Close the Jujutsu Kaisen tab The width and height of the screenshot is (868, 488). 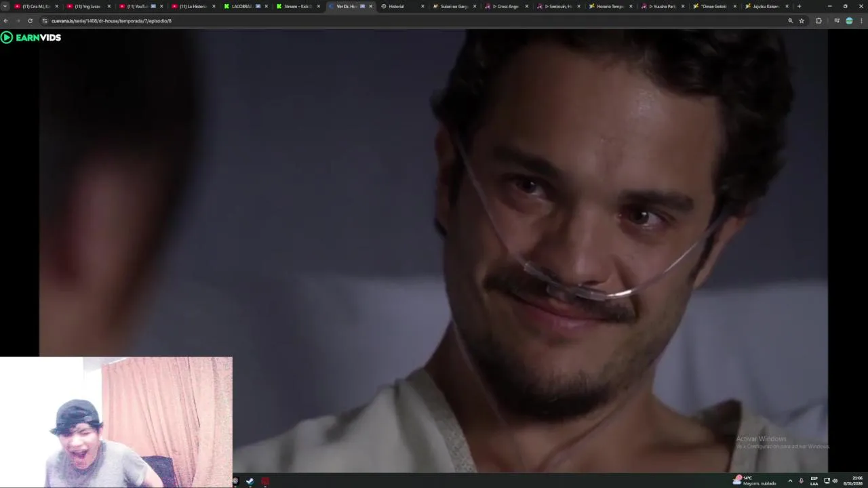pyautogui.click(x=787, y=6)
